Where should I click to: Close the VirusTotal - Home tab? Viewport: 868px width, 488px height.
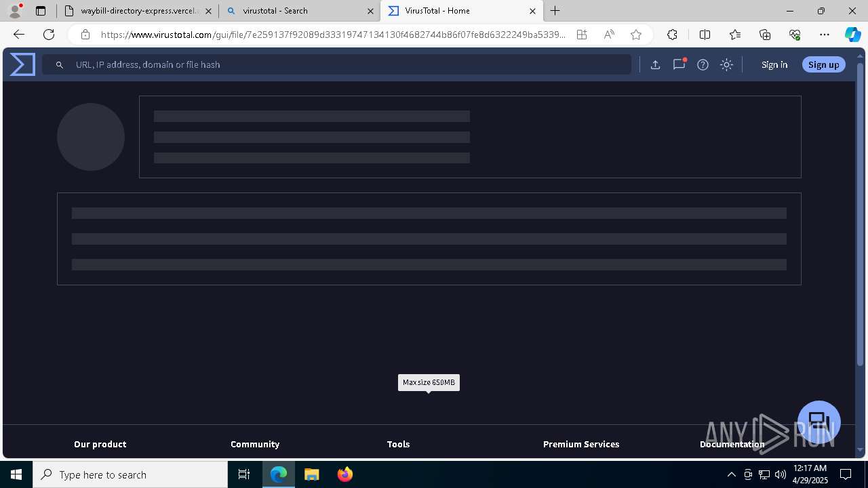pyautogui.click(x=532, y=11)
